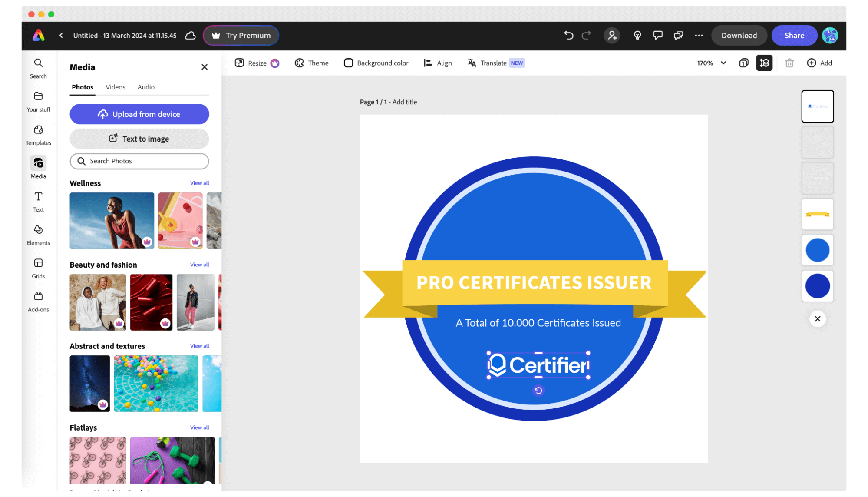Redo the last action
This screenshot has width=868, height=497.
586,35
